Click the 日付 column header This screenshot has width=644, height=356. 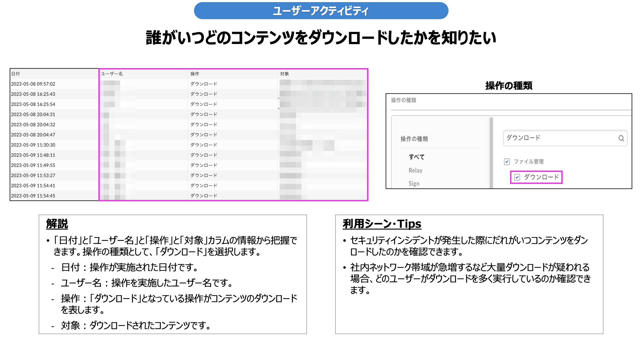click(16, 74)
